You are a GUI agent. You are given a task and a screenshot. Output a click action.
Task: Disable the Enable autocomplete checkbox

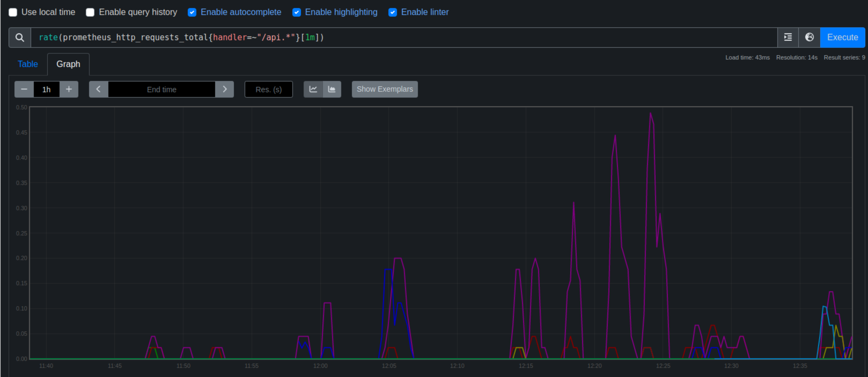192,12
